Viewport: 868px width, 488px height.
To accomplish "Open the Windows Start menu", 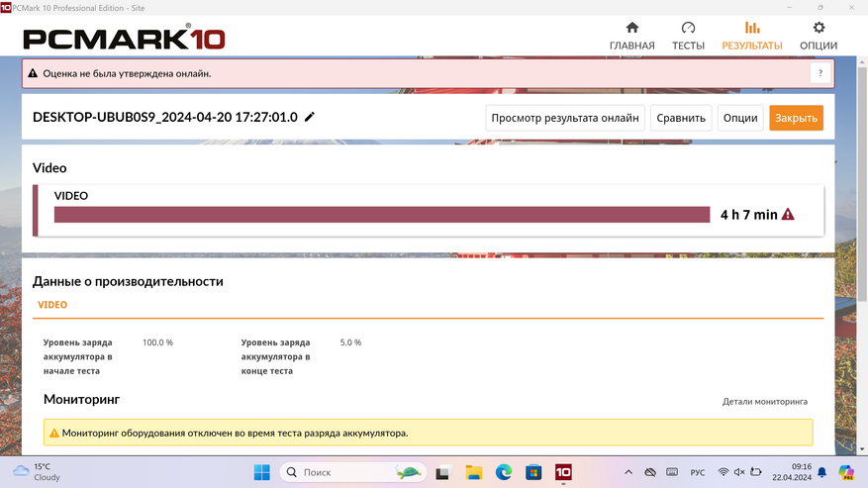I will (x=261, y=472).
